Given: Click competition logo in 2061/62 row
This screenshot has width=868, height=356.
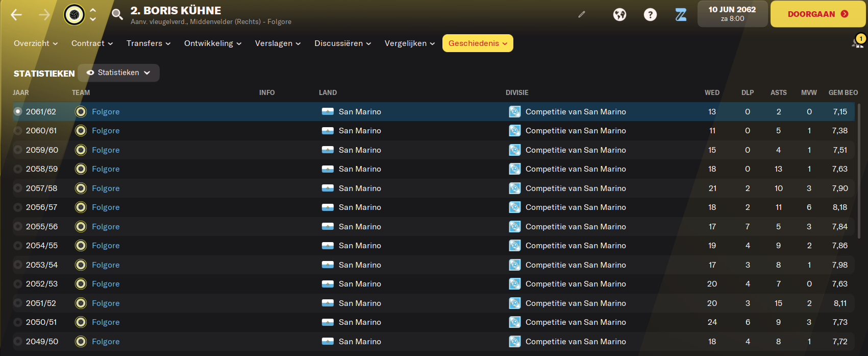Looking at the screenshot, I should (515, 111).
